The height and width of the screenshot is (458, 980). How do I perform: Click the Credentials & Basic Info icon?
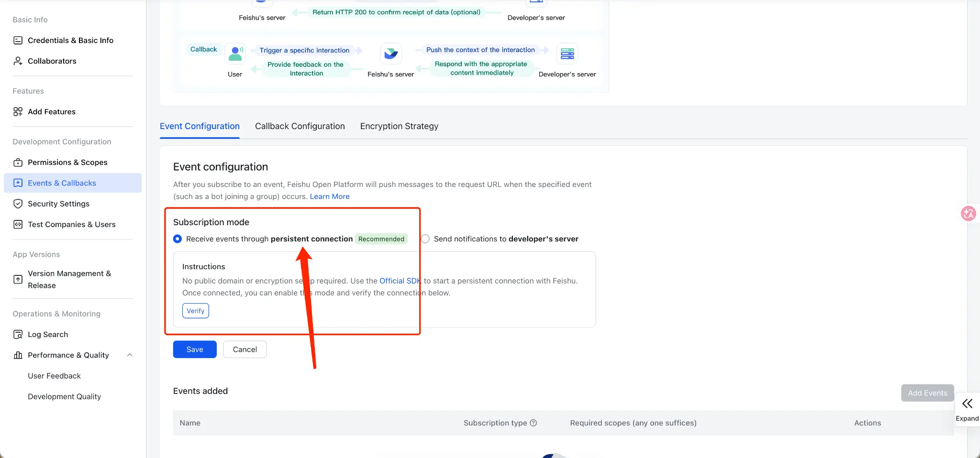click(18, 40)
